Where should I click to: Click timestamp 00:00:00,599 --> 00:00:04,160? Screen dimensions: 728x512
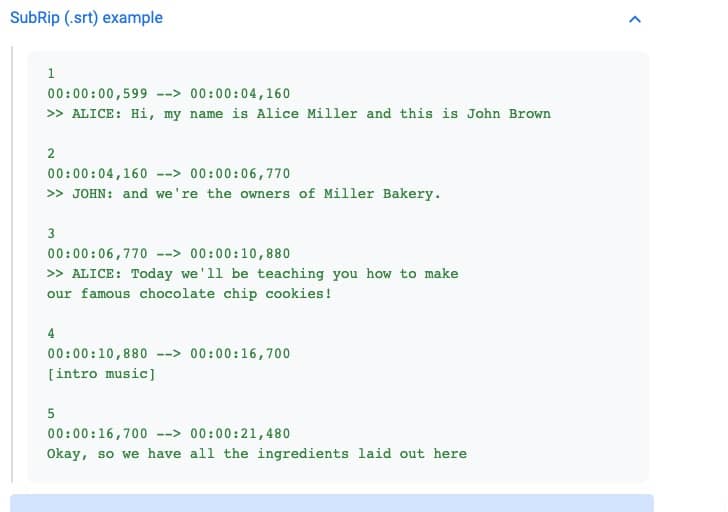(x=169, y=94)
